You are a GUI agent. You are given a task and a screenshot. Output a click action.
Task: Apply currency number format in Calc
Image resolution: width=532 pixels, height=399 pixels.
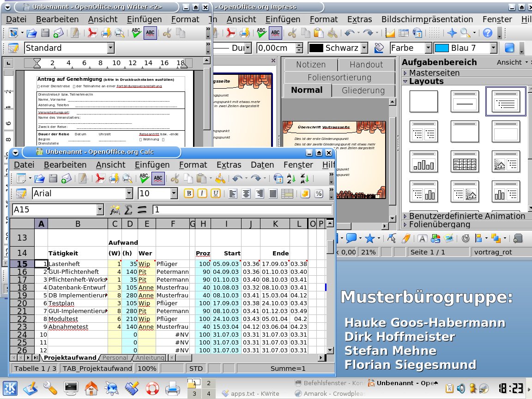305,193
